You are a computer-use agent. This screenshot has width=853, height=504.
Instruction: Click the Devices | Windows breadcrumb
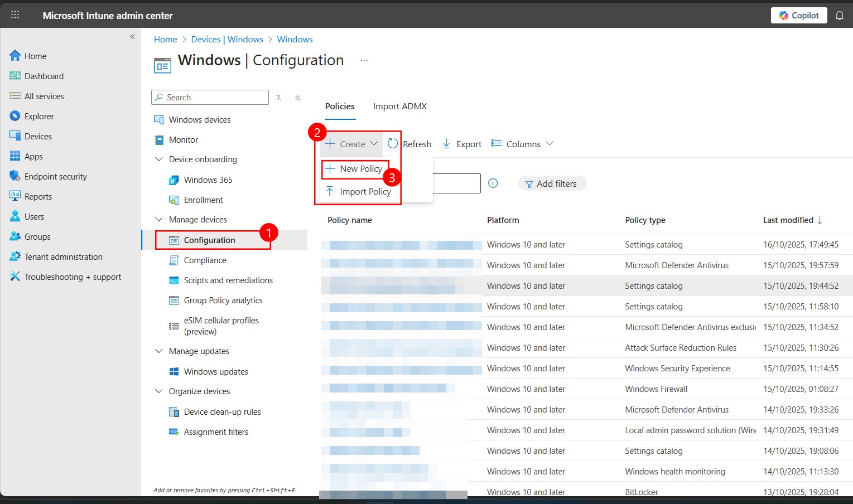(x=227, y=40)
